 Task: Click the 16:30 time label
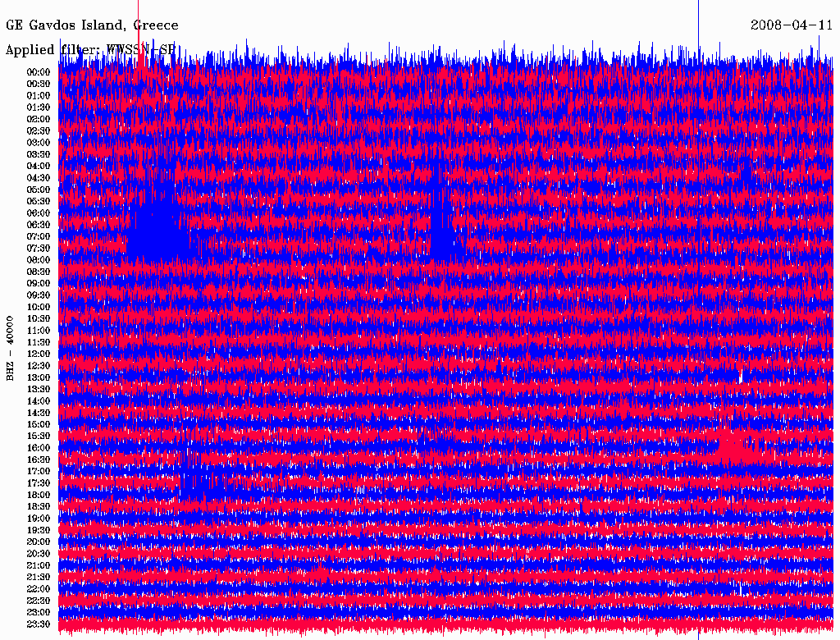[x=39, y=460]
